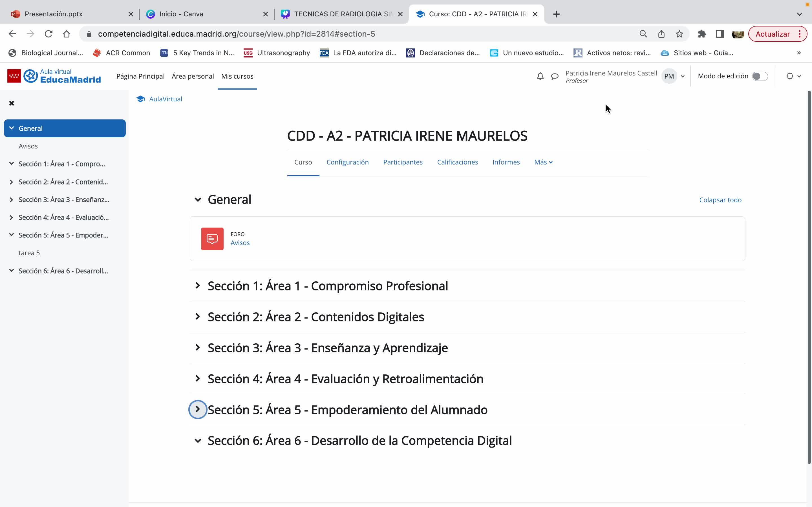Open the notifications bell icon
Image resolution: width=812 pixels, height=507 pixels.
tap(540, 76)
